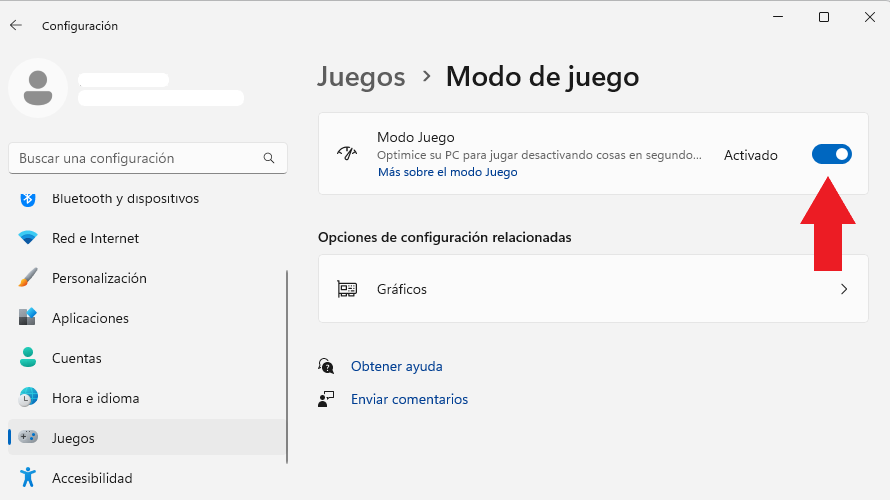Select Juegos in the sidebar
This screenshot has height=500, width=890.
(x=147, y=438)
